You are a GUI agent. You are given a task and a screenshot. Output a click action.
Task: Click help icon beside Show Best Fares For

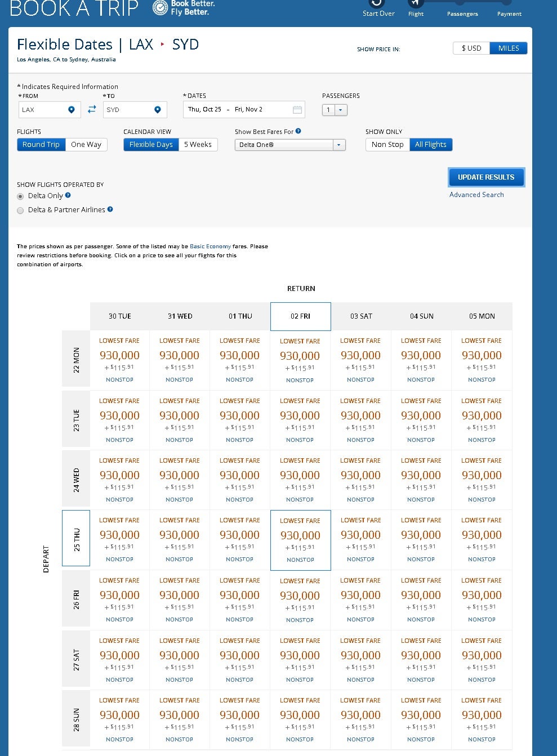298,131
